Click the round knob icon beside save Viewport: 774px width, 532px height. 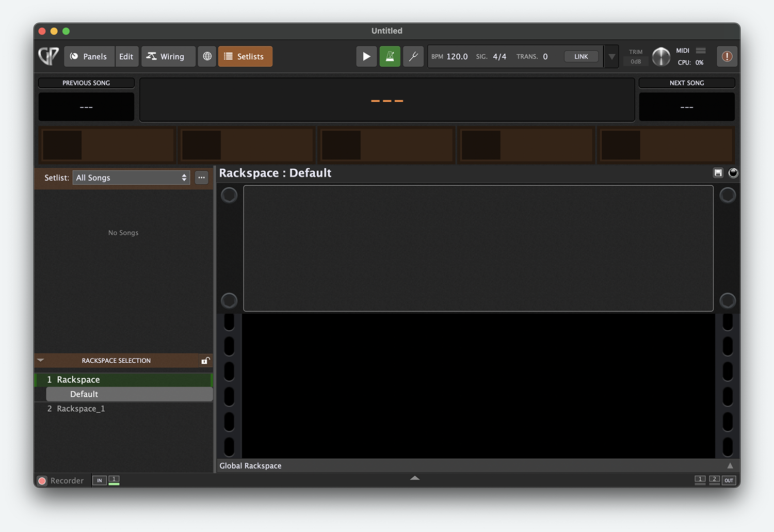(x=733, y=173)
